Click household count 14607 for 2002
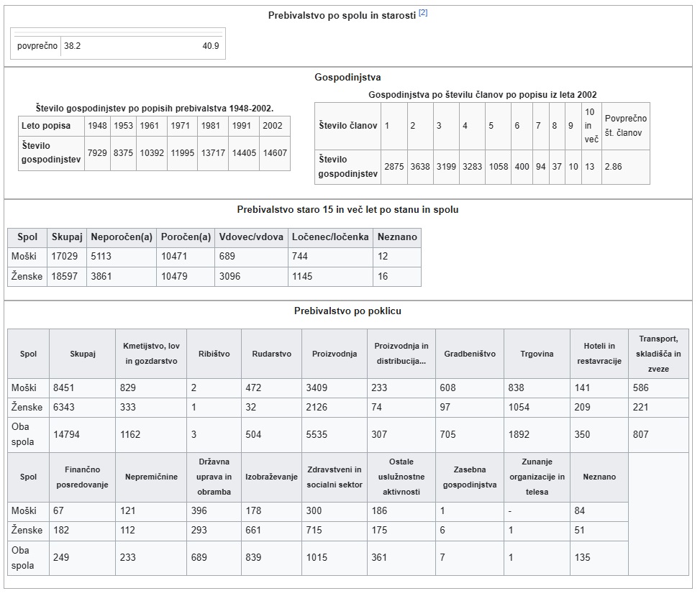 274,153
